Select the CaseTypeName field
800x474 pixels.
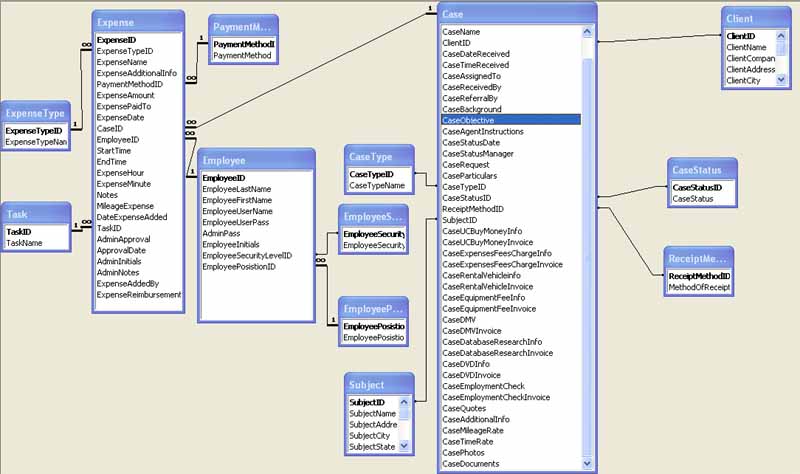377,186
